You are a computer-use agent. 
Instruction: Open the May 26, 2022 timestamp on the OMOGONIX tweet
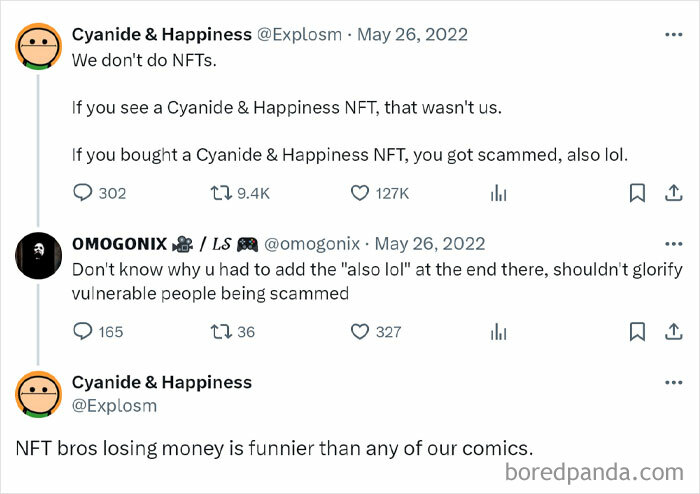click(430, 244)
